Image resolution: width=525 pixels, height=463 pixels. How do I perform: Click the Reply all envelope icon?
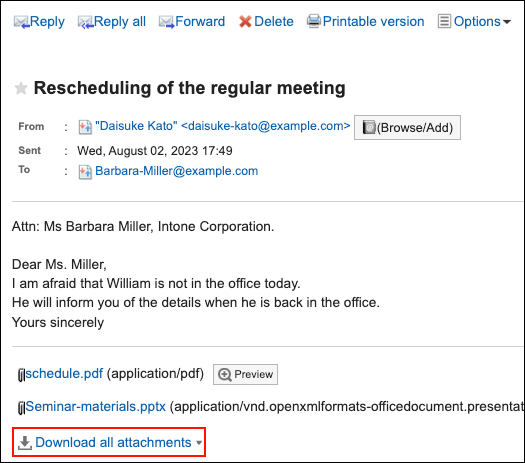tap(86, 22)
